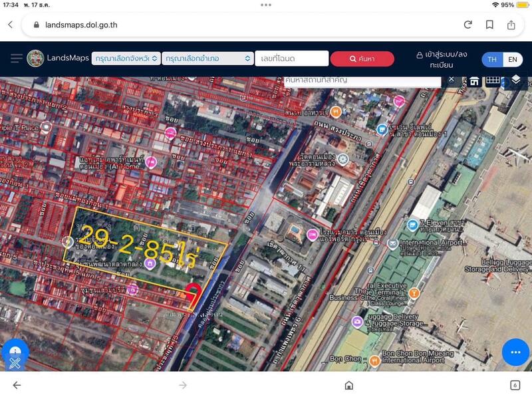Image resolution: width=532 pixels, height=399 pixels.
Task: Reload the page in browser toolbar
Action: (x=467, y=25)
